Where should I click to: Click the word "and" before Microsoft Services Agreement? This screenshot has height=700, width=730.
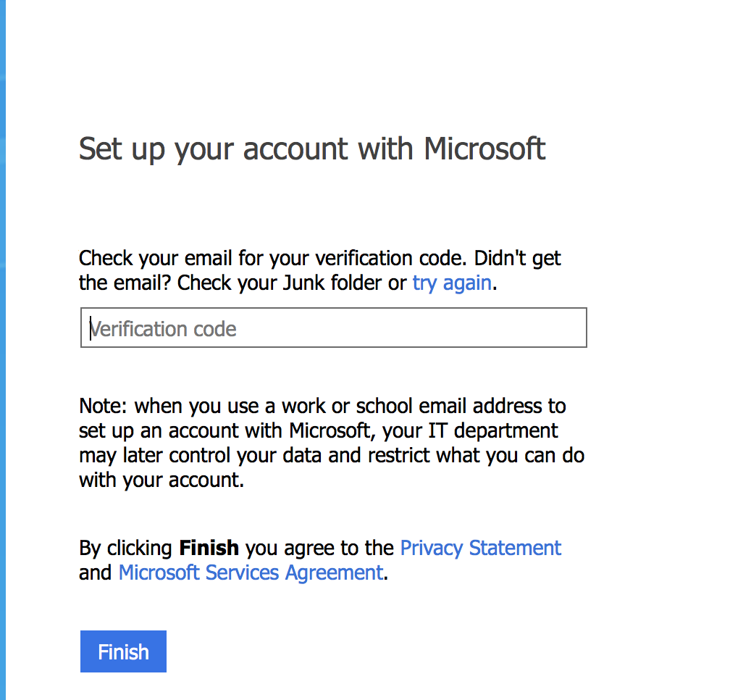(95, 573)
